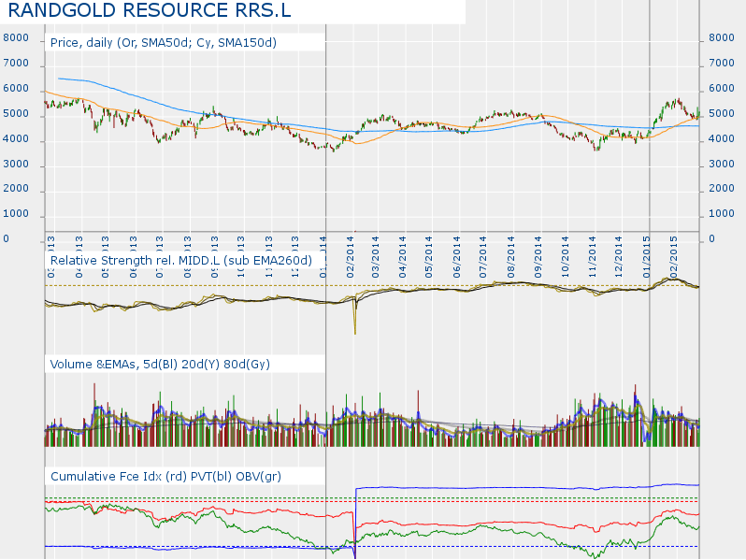
Task: Click the Price, daily panel label
Action: click(164, 43)
